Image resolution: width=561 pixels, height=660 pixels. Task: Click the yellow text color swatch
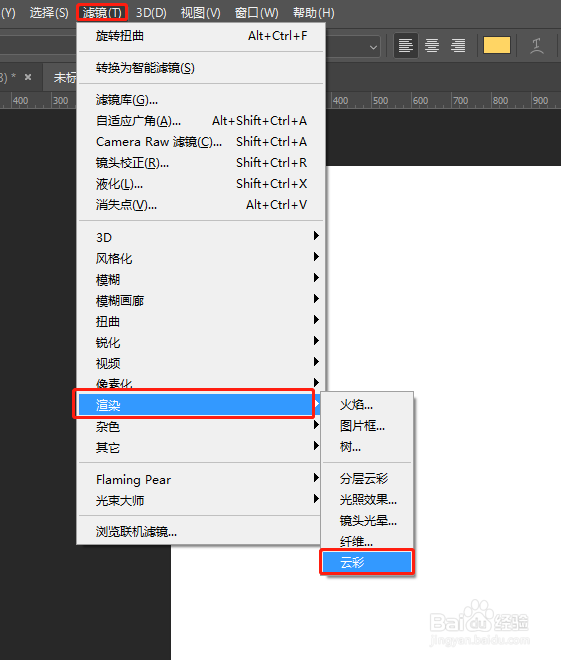(x=497, y=45)
